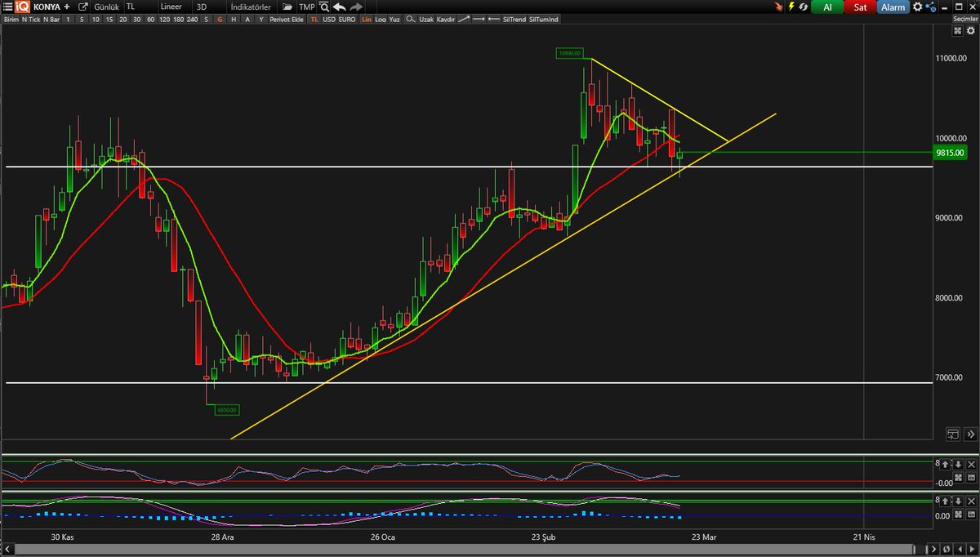Open first indicator panel window settings

point(971,477)
